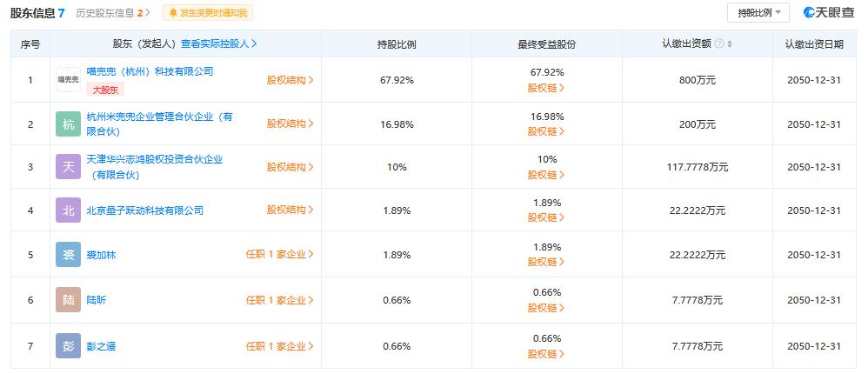Image resolution: width=868 pixels, height=374 pixels.
Task: Open 任职 1 家企业 for 裘加林
Action: pos(279,255)
